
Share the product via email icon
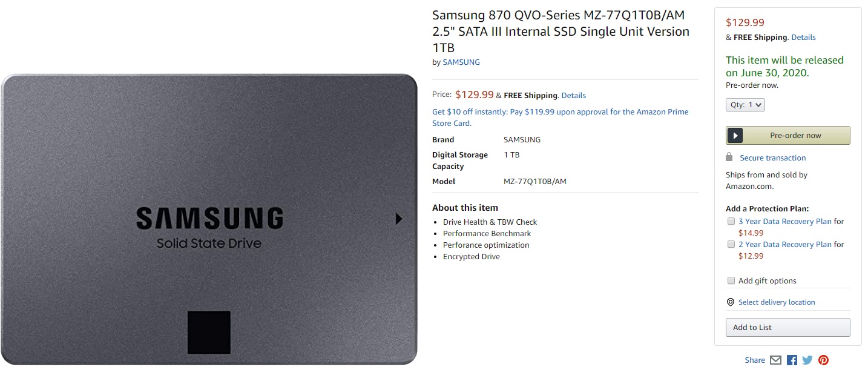tap(775, 360)
